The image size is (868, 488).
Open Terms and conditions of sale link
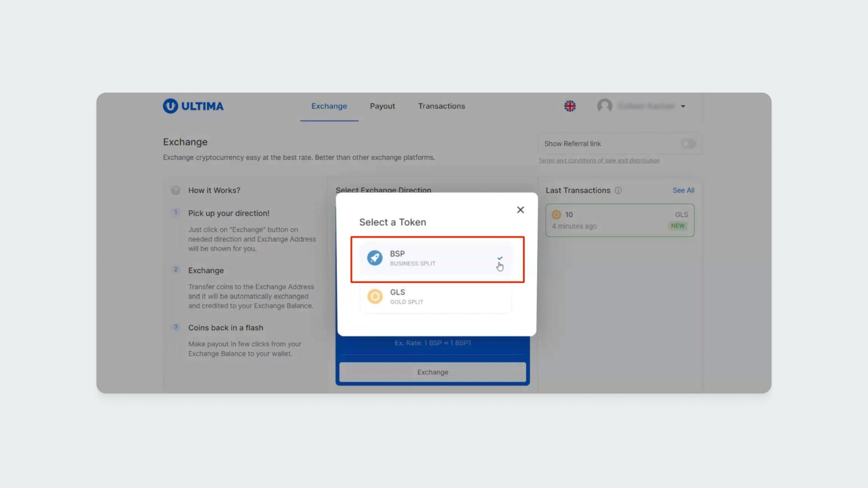pos(599,161)
